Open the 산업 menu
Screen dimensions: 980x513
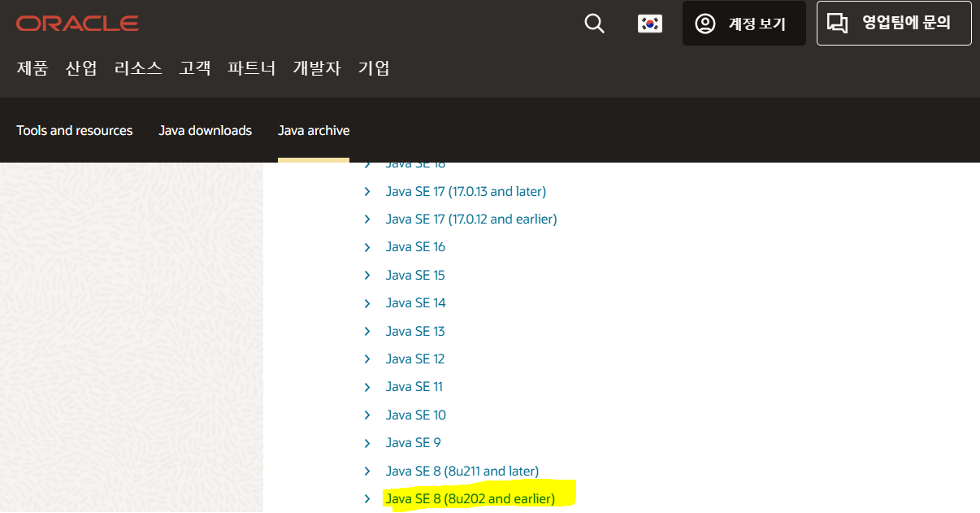(81, 68)
